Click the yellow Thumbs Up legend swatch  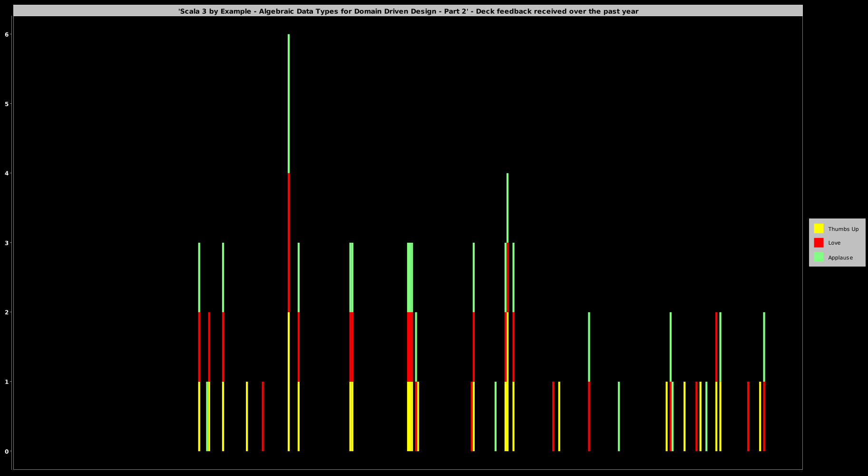819,228
